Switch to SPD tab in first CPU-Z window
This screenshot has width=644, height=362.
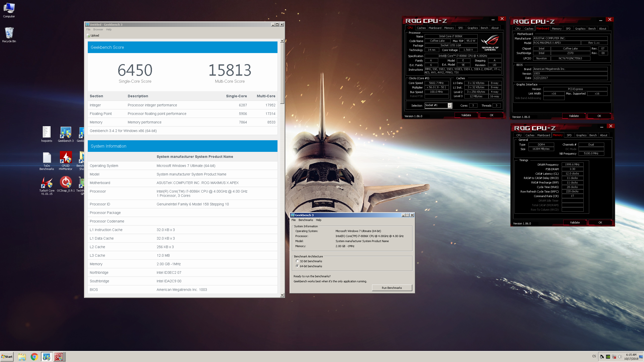[x=460, y=28]
